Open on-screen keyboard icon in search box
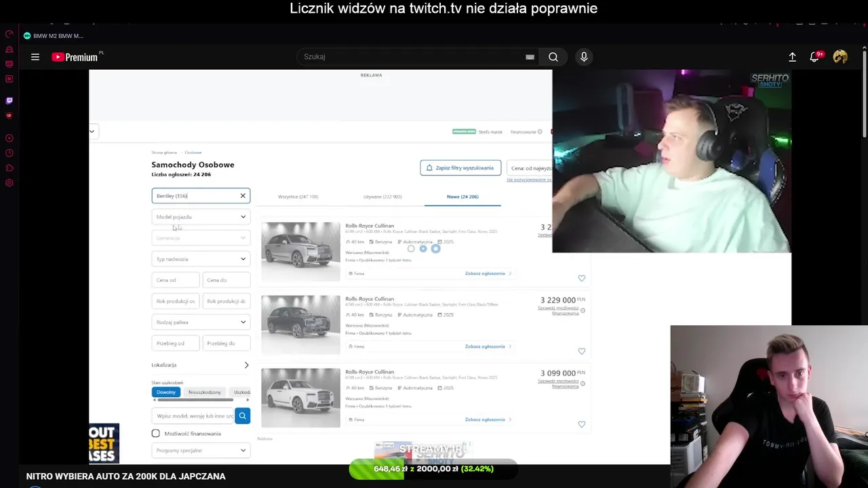Viewport: 868px width, 488px height. point(530,57)
